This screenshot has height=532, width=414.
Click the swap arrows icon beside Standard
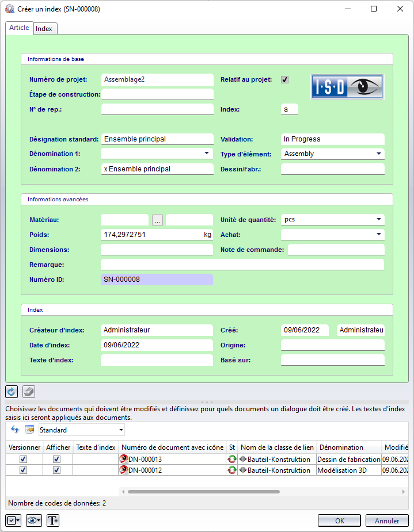(x=14, y=430)
